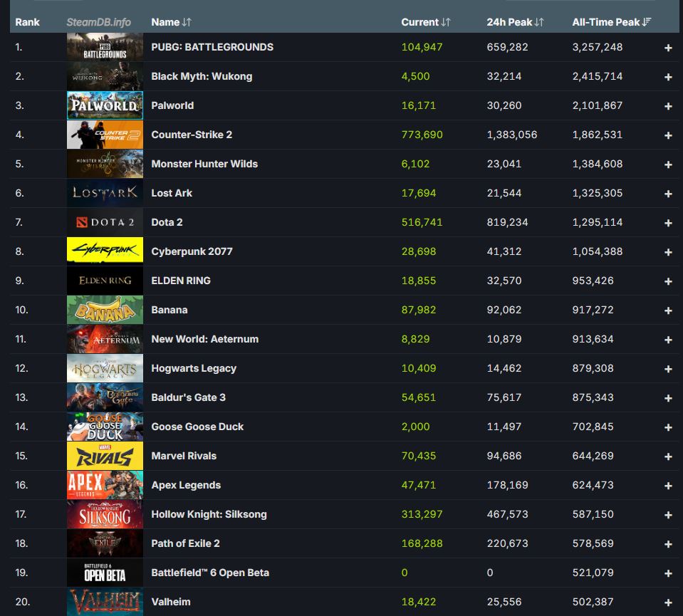The width and height of the screenshot is (683, 616).
Task: Open the Black Myth: Wukong game link
Action: (x=202, y=76)
